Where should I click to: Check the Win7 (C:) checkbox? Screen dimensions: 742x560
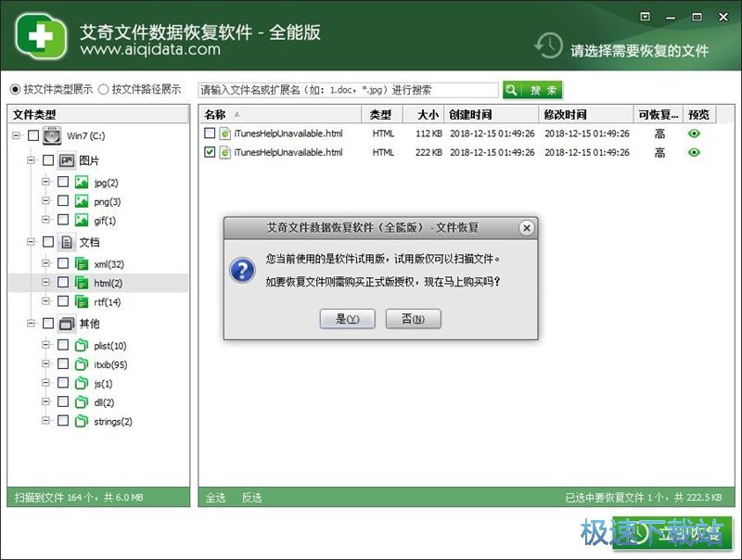[33, 135]
